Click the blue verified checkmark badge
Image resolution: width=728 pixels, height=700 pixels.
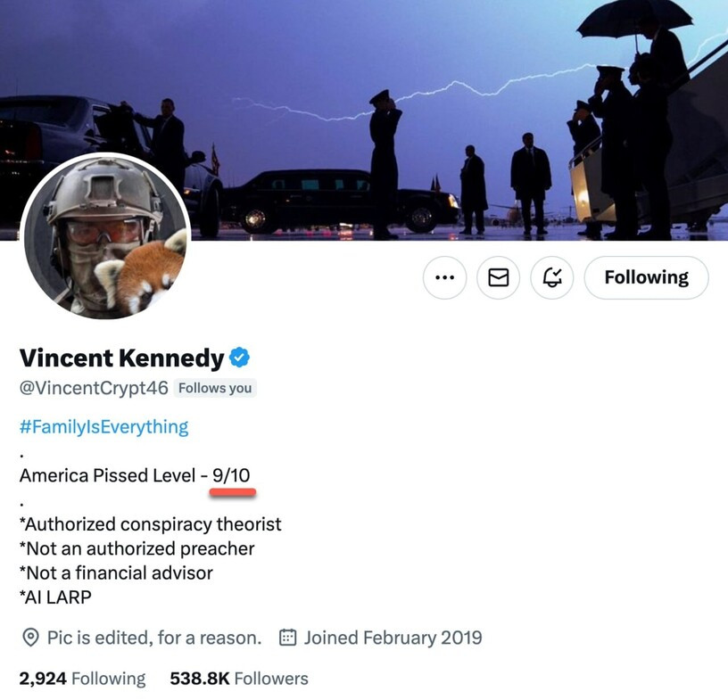(x=240, y=358)
